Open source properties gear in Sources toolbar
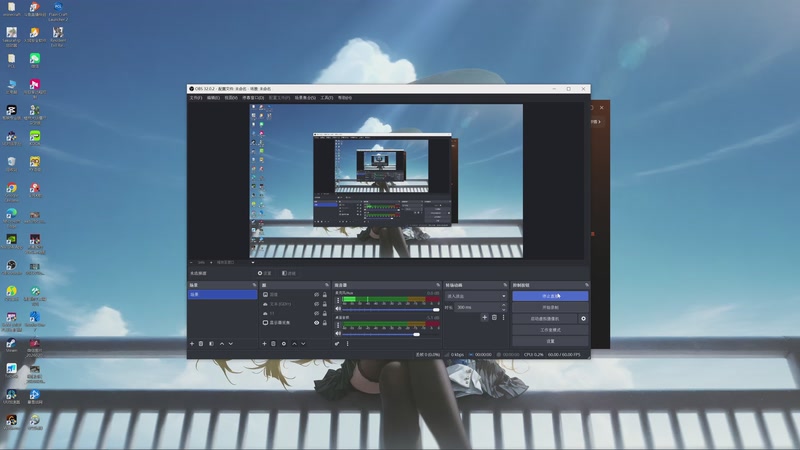 coord(284,344)
